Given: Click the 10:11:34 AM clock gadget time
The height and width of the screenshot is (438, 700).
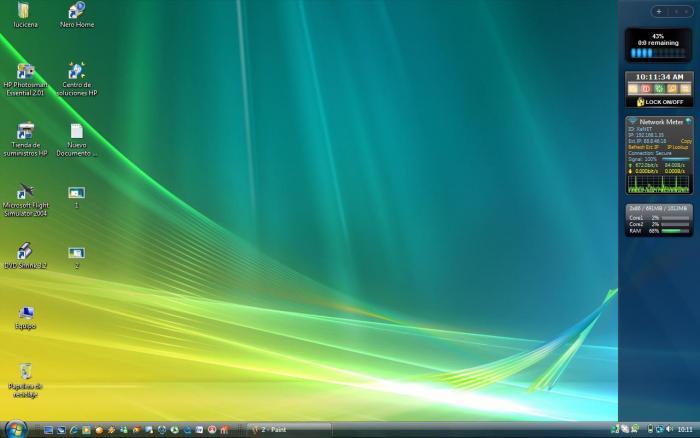Looking at the screenshot, I should (659, 77).
